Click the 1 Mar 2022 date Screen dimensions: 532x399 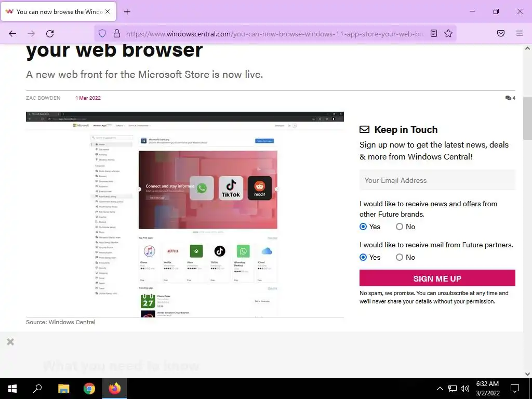(x=88, y=98)
